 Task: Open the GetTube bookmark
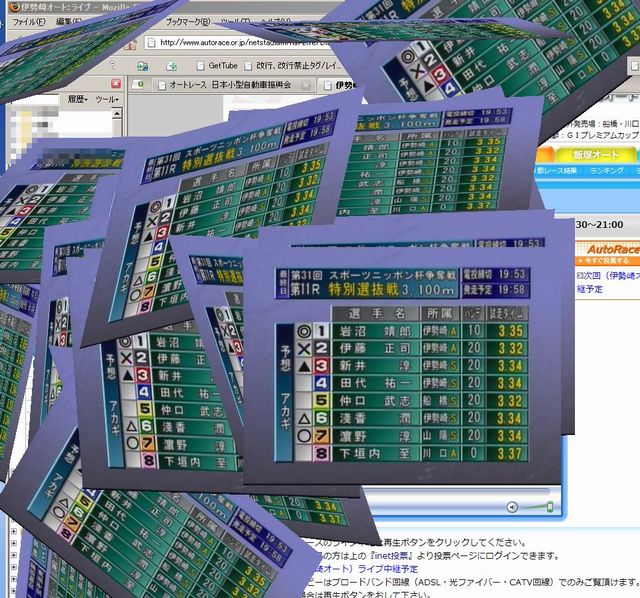point(217,66)
